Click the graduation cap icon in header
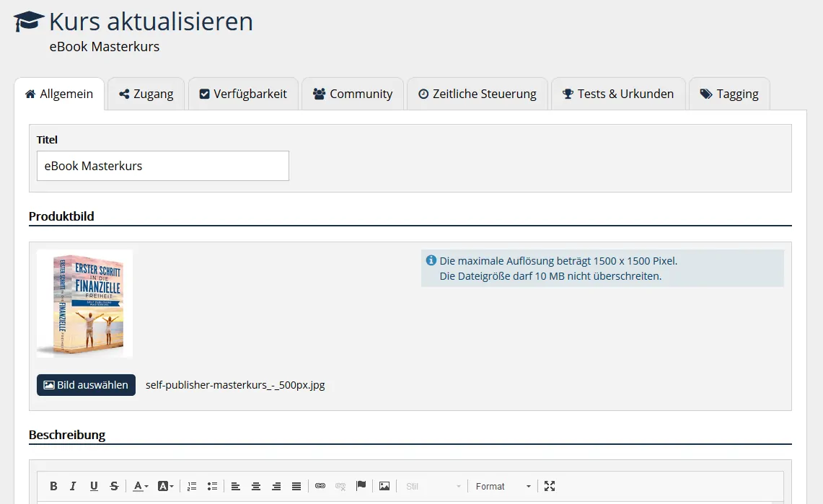Image resolution: width=823 pixels, height=504 pixels. point(29,22)
